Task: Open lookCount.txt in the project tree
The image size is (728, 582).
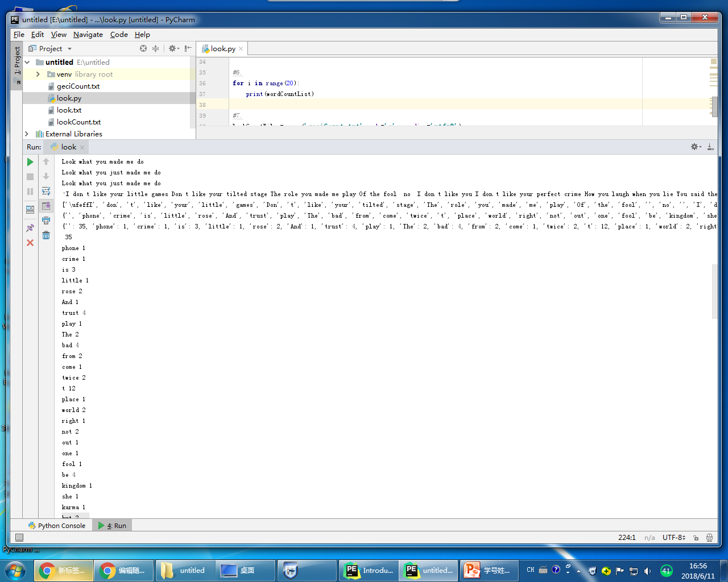Action: coord(78,122)
